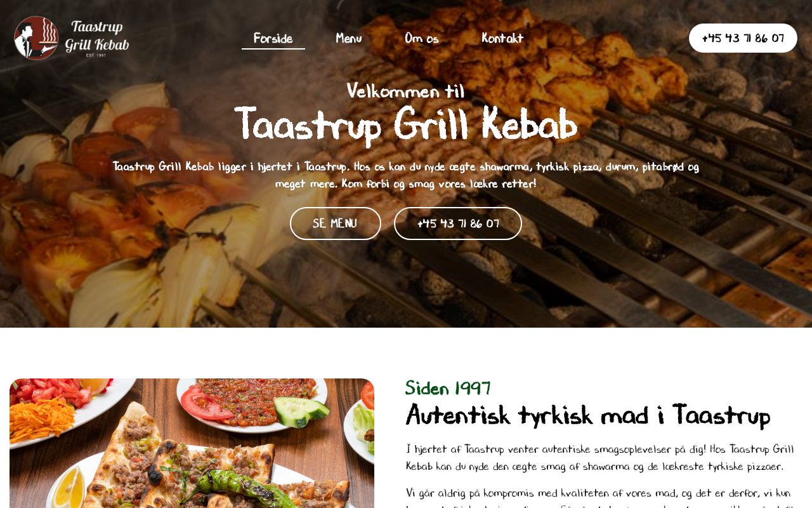Click the Taastrup Grill Kebab logo text
This screenshot has height=508, width=812.
pos(97,36)
